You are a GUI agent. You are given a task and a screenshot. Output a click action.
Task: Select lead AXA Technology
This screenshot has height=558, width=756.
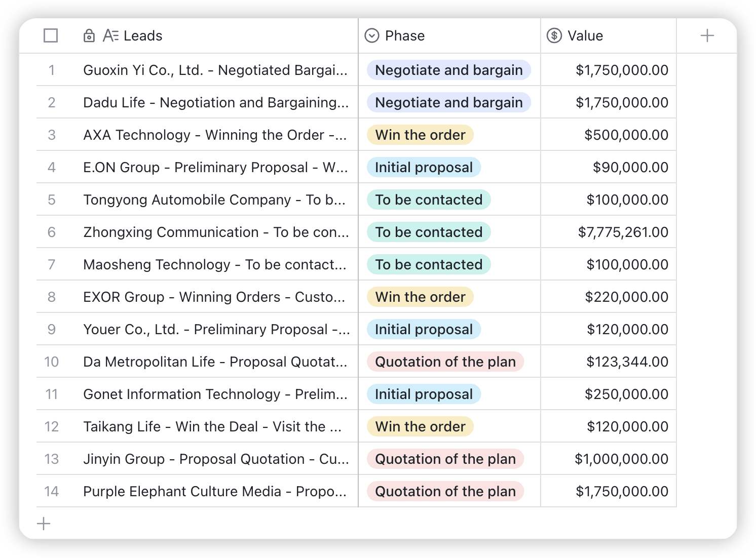coord(215,135)
